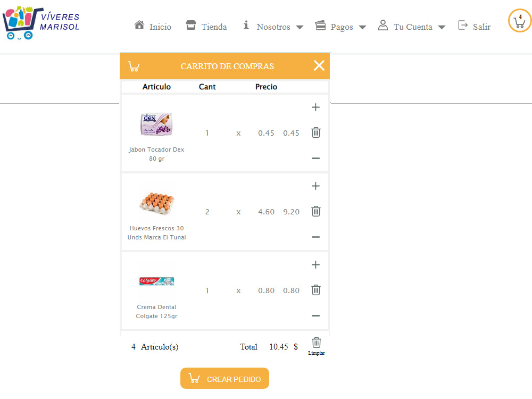Click the info icon beside Nosotros

tap(246, 25)
